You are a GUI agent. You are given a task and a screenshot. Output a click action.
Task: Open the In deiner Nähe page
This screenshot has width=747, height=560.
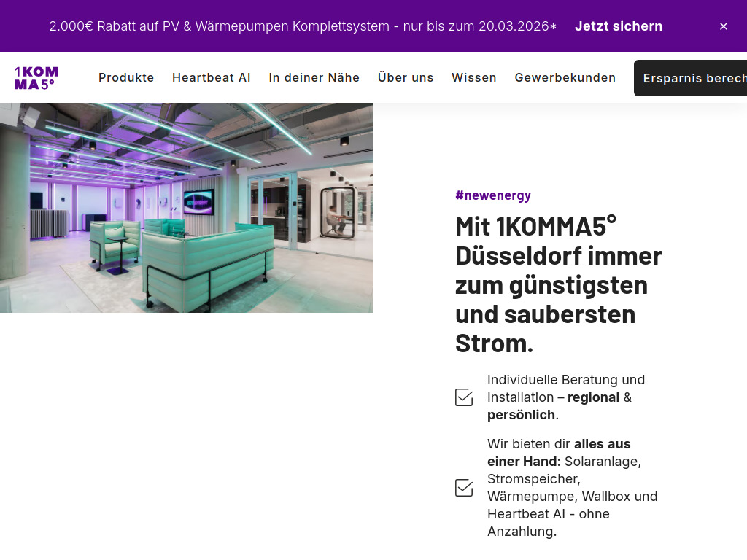pos(314,77)
